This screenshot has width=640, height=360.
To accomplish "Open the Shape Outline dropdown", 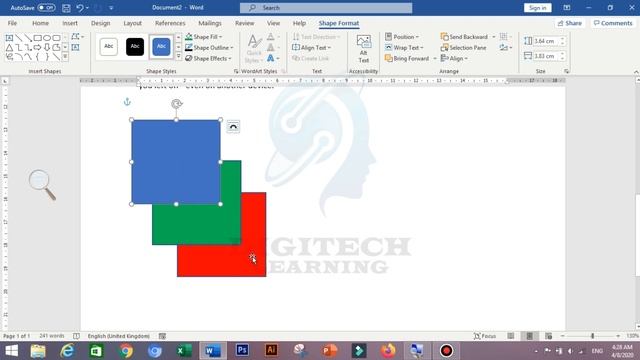I will pyautogui.click(x=209, y=48).
